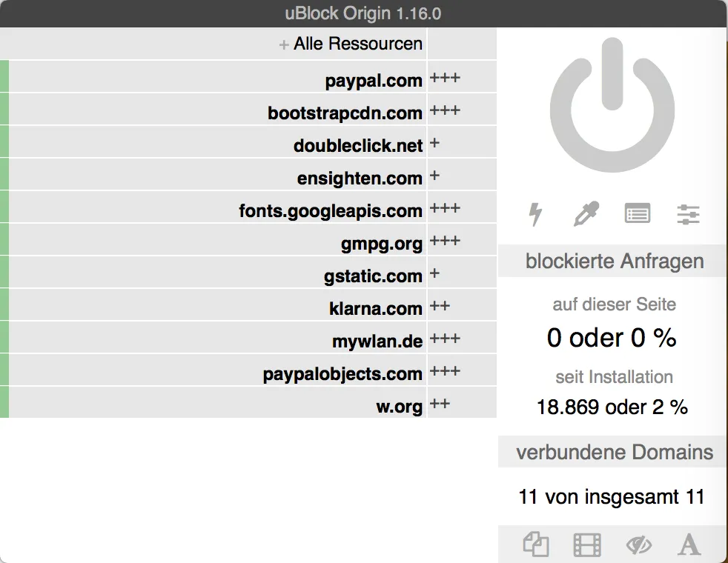Open the request logger list icon

638,214
